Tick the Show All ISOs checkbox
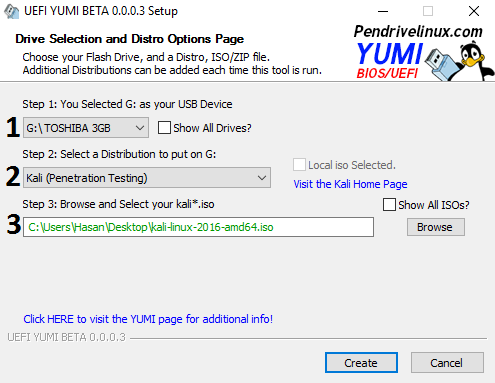The height and width of the screenshot is (383, 495). pos(389,205)
